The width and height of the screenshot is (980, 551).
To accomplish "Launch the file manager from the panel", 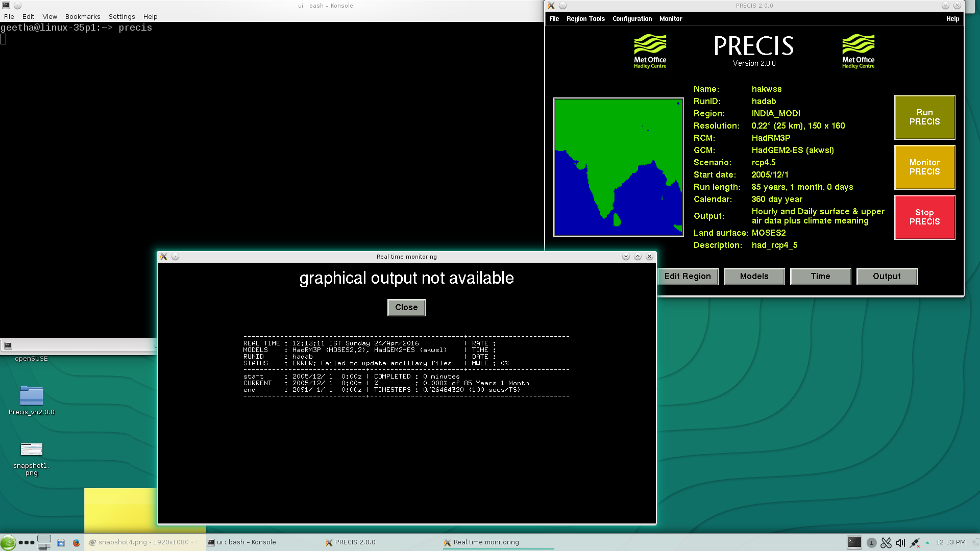I will click(61, 543).
